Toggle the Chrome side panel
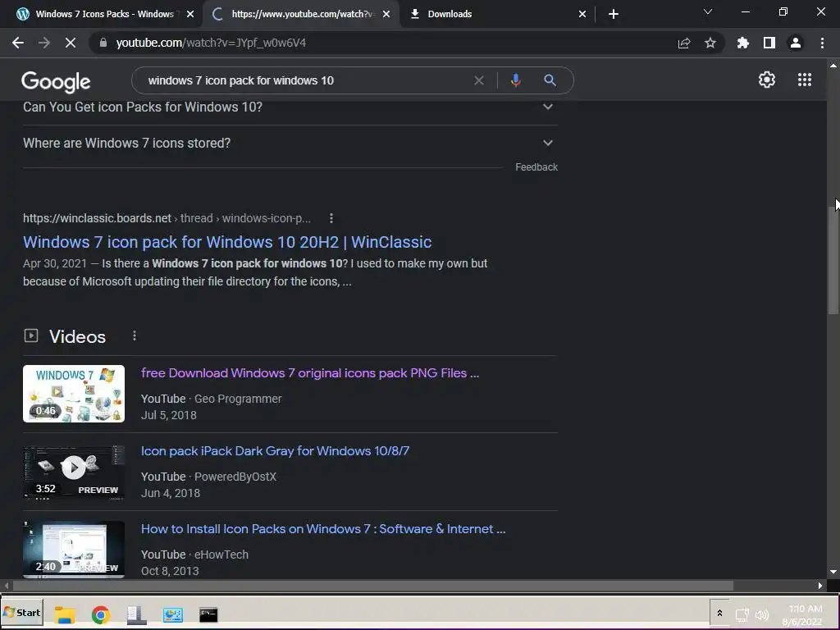The width and height of the screenshot is (840, 630). coord(769,43)
